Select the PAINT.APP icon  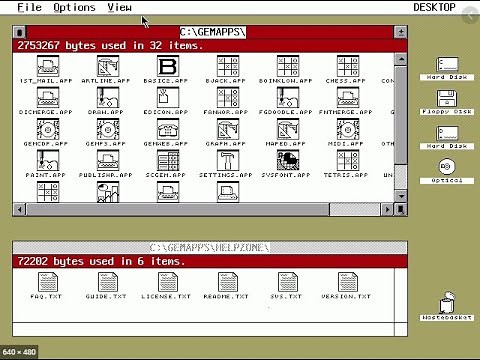[48, 161]
